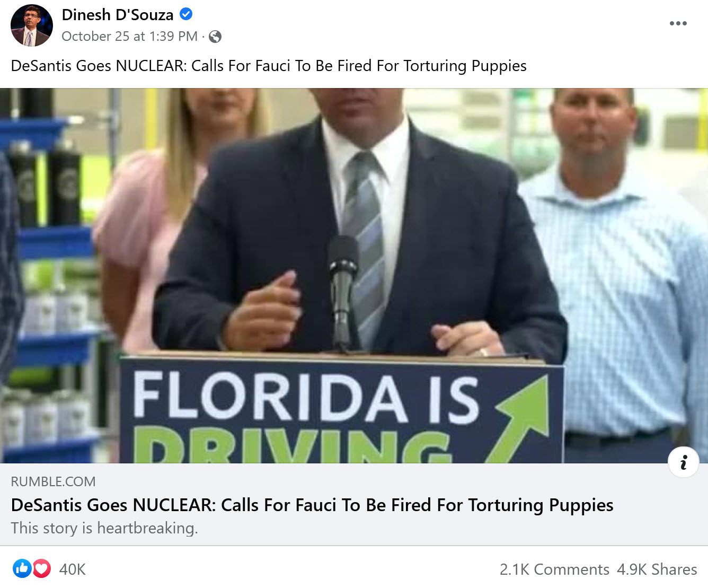Open the Rumble link preview headline
This screenshot has width=708, height=588.
pyautogui.click(x=312, y=505)
